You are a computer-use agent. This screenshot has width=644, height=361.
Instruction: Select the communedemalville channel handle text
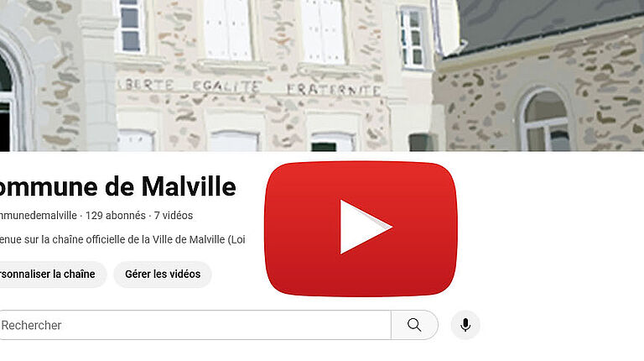pyautogui.click(x=39, y=216)
